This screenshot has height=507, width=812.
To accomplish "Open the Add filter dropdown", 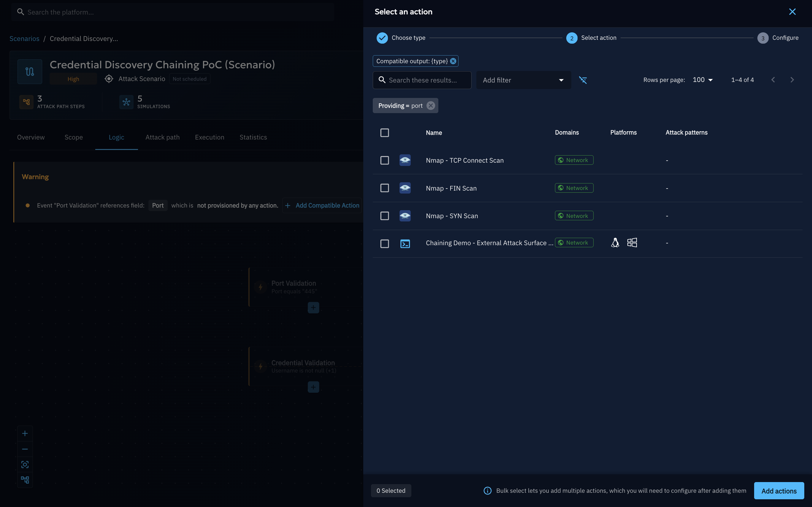I will pyautogui.click(x=523, y=80).
